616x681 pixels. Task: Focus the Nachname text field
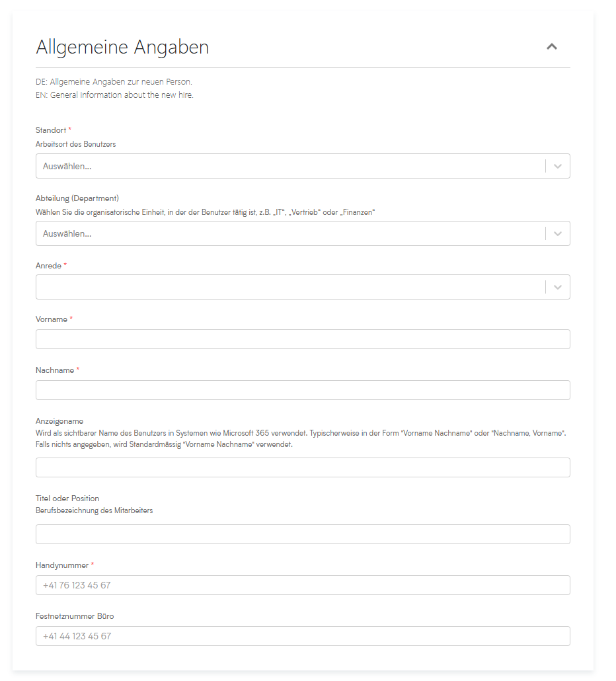tap(303, 390)
